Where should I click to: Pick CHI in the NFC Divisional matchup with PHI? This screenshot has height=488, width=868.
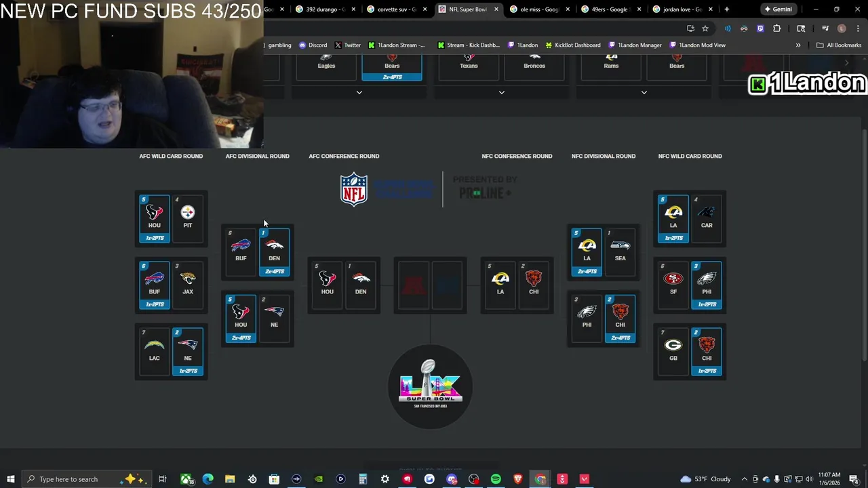coord(620,318)
